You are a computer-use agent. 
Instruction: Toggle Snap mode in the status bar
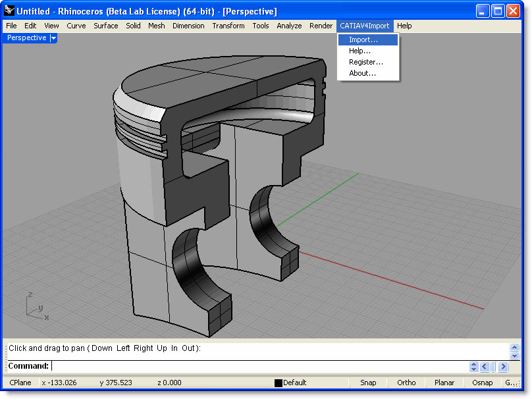(x=368, y=382)
